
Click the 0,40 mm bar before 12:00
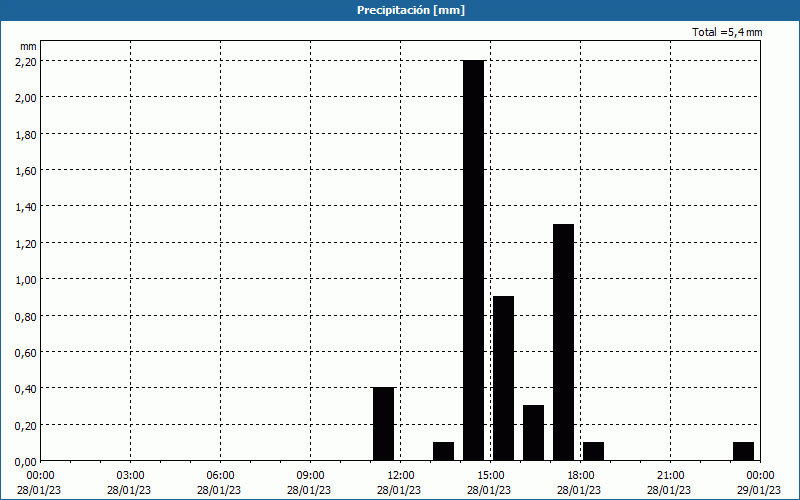click(384, 424)
